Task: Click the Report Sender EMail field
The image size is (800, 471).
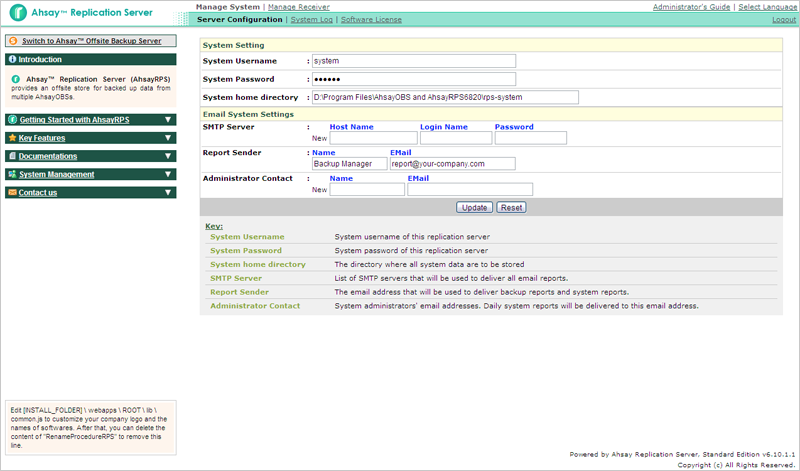Action: (x=453, y=164)
